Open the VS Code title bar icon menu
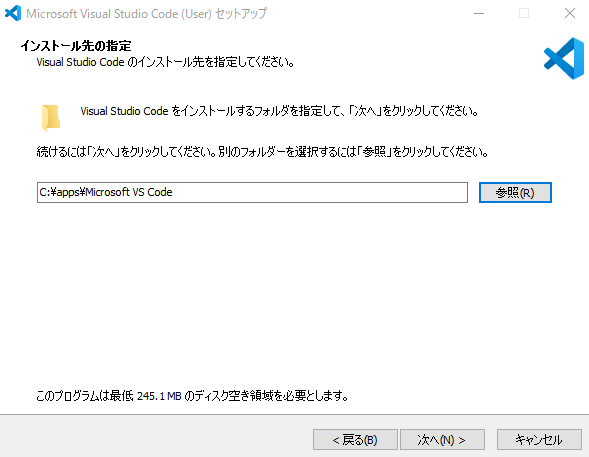The width and height of the screenshot is (589, 457). tap(13, 14)
